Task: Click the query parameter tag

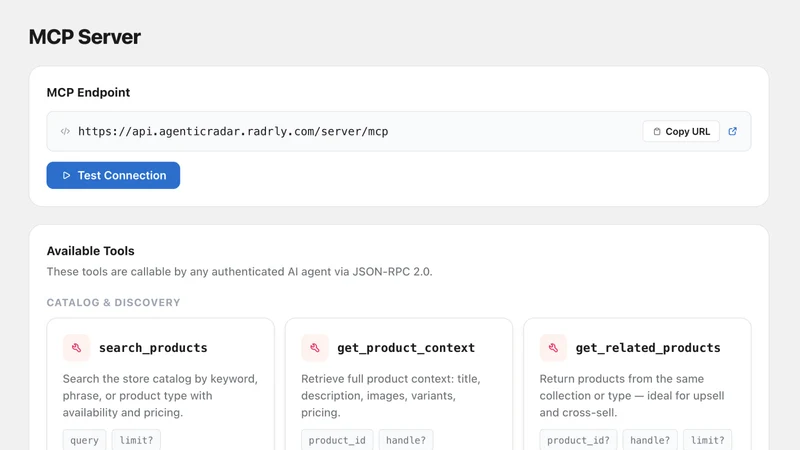Action: tap(84, 440)
